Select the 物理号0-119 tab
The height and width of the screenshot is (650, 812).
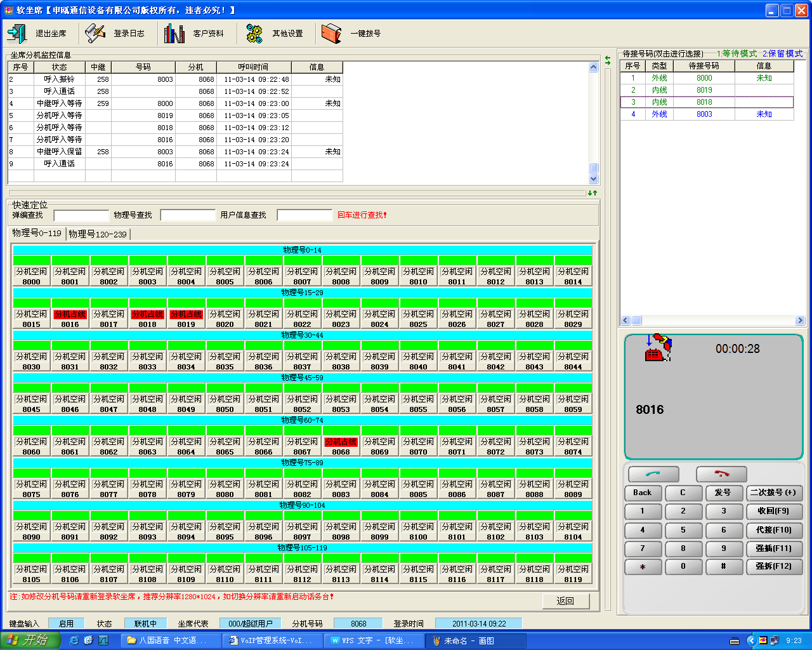point(37,234)
